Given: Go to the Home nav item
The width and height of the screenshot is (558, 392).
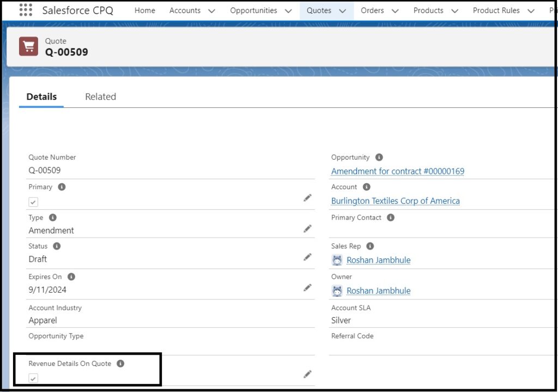Looking at the screenshot, I should point(145,11).
